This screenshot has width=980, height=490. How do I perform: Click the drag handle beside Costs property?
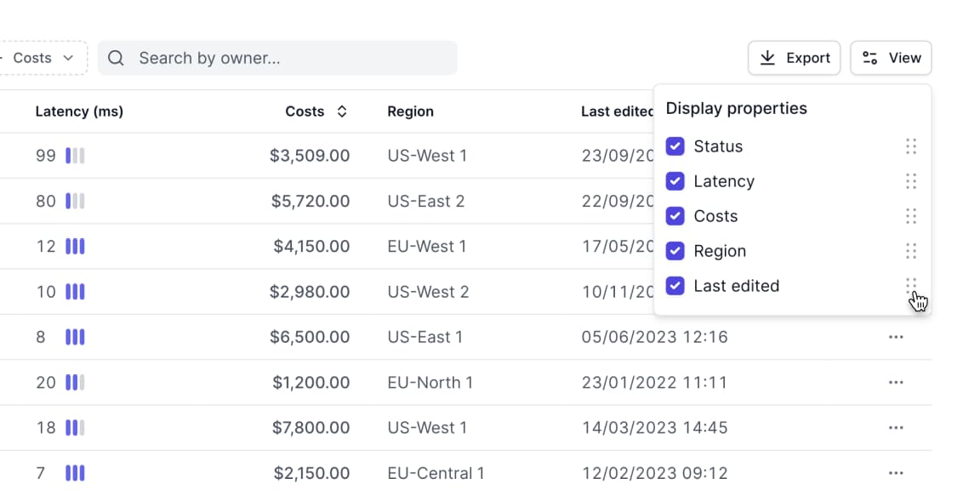point(911,216)
